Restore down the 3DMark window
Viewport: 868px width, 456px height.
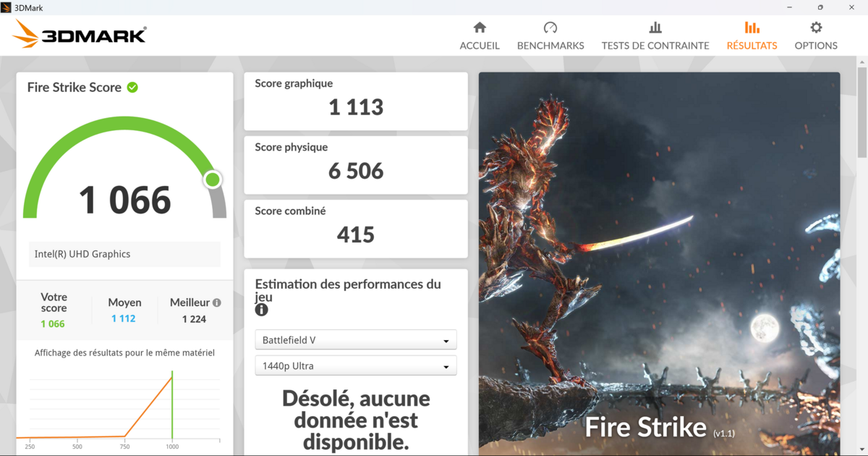[820, 7]
